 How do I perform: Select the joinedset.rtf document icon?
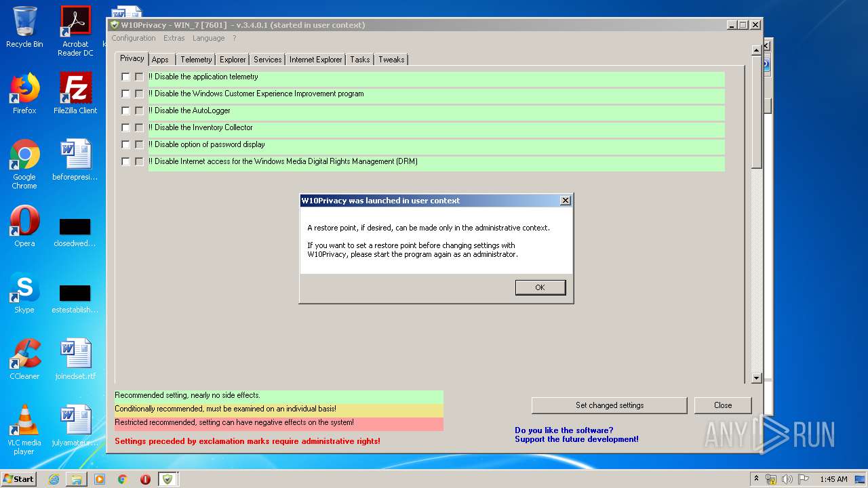point(75,359)
